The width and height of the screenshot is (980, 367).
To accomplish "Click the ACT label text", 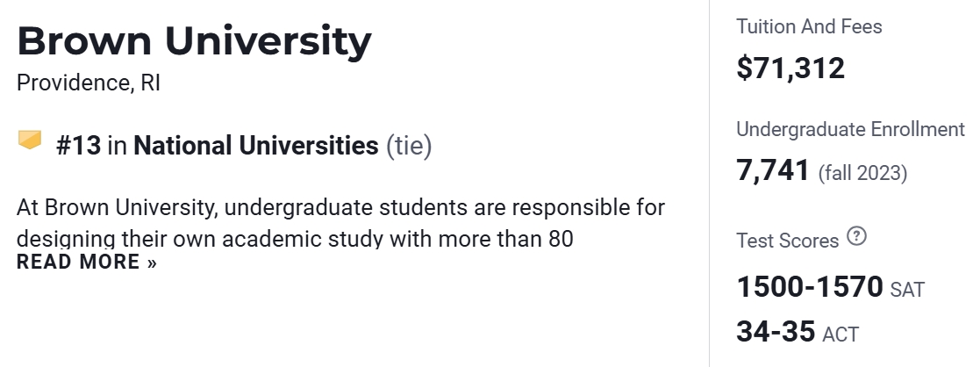I will (x=841, y=334).
